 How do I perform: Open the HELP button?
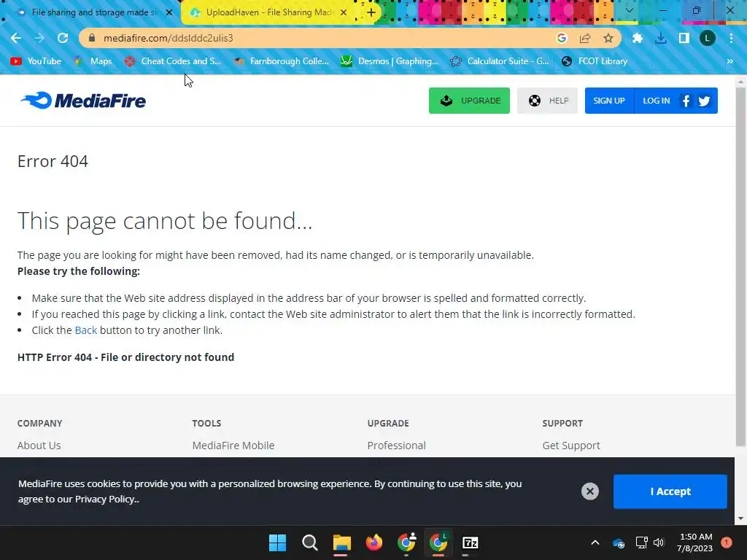point(547,101)
